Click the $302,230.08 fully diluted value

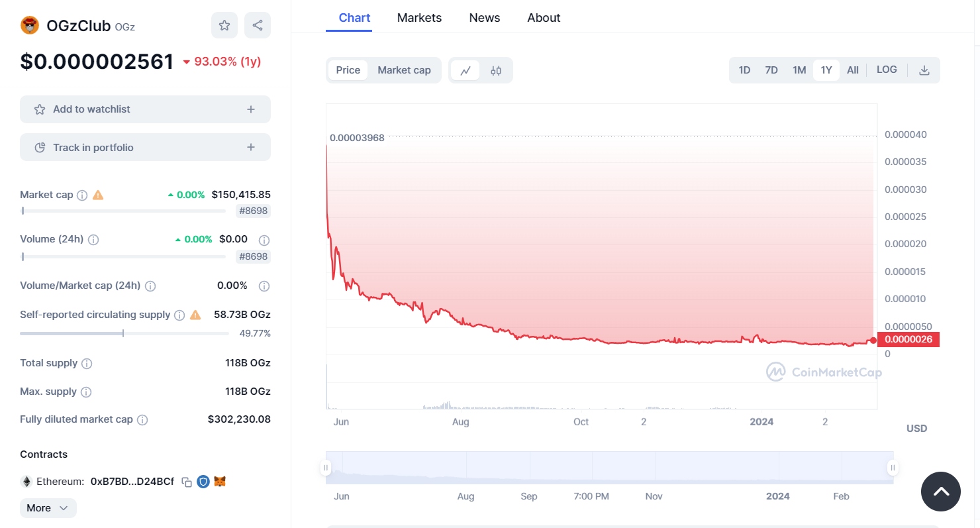pyautogui.click(x=239, y=419)
